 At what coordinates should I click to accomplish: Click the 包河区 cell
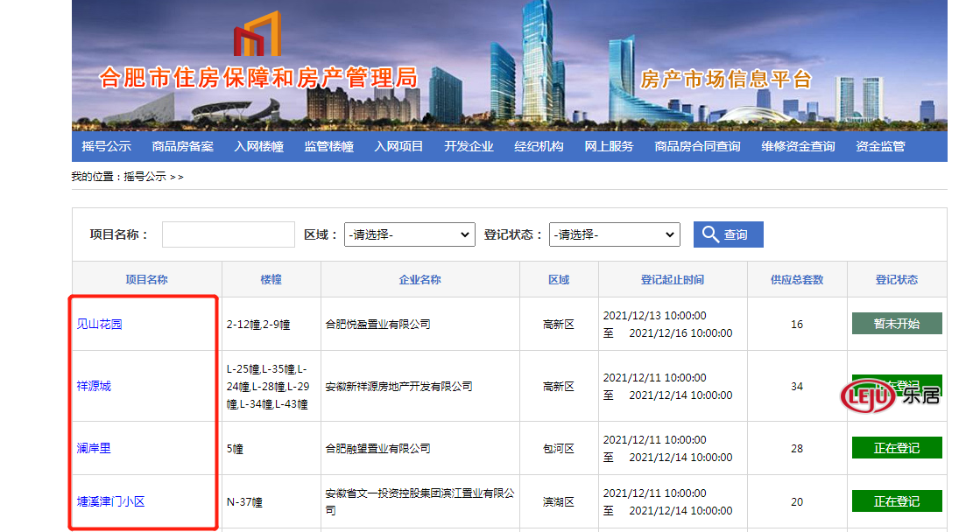(x=559, y=448)
